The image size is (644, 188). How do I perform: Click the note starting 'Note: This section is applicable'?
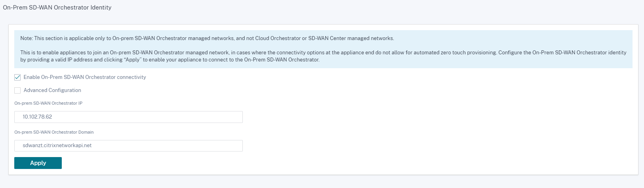207,38
